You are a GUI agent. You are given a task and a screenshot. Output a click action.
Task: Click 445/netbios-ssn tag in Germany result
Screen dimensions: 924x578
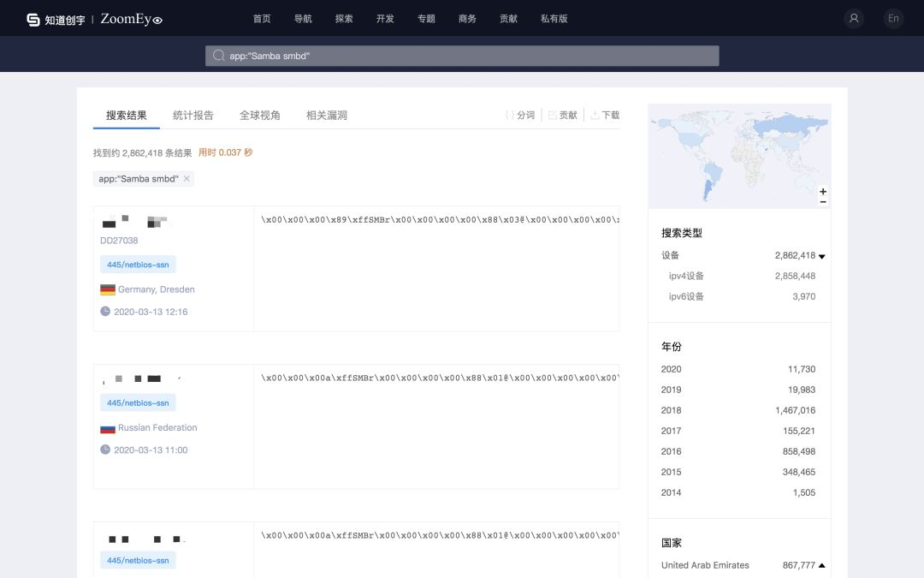tap(138, 265)
